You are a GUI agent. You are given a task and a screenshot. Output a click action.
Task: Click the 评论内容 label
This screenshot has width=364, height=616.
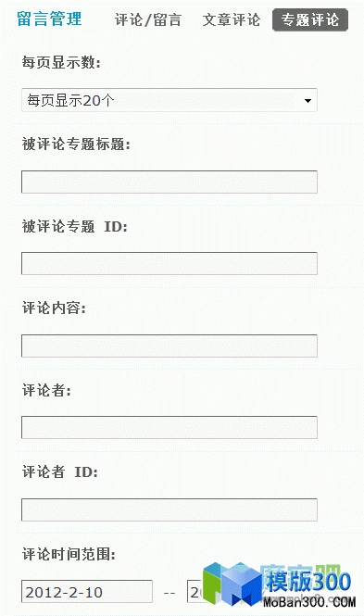(54, 308)
